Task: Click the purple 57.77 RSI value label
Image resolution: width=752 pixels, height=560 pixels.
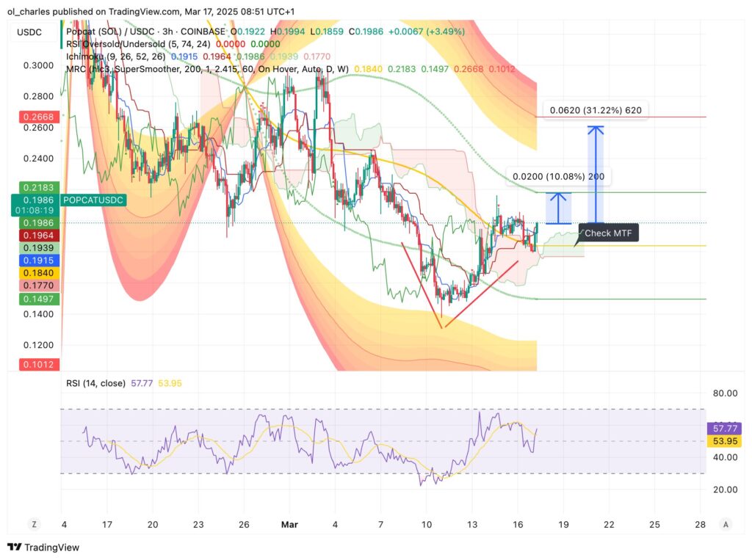Action: (x=725, y=428)
